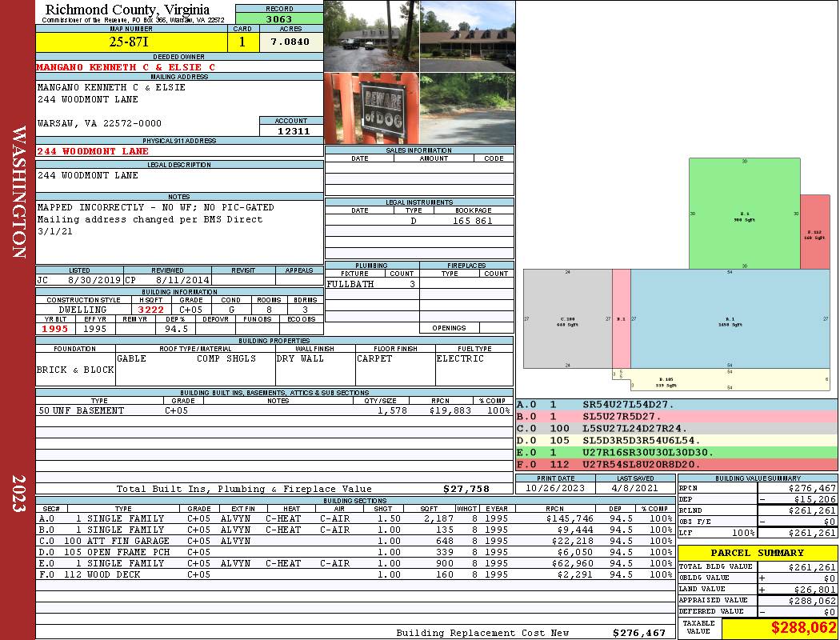Screen dimensions: 840x640
Task: Click the basement RPCN value $19,883
Action: [x=450, y=410]
